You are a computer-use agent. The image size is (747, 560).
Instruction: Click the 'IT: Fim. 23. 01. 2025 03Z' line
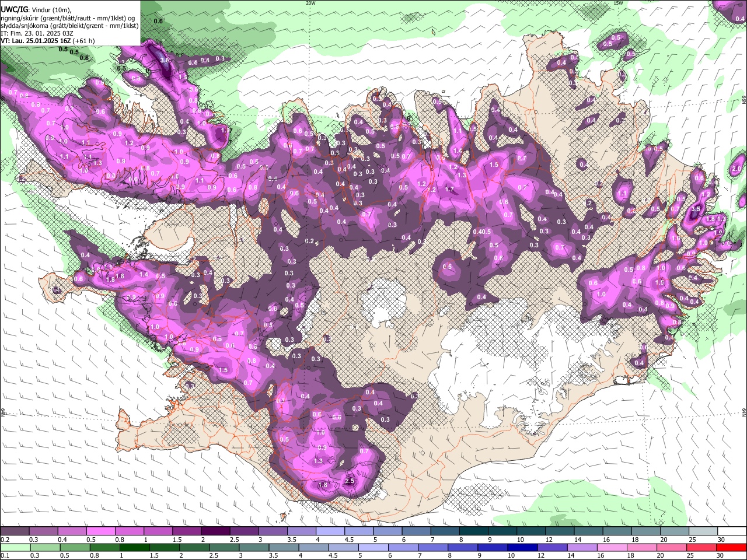click(x=37, y=33)
